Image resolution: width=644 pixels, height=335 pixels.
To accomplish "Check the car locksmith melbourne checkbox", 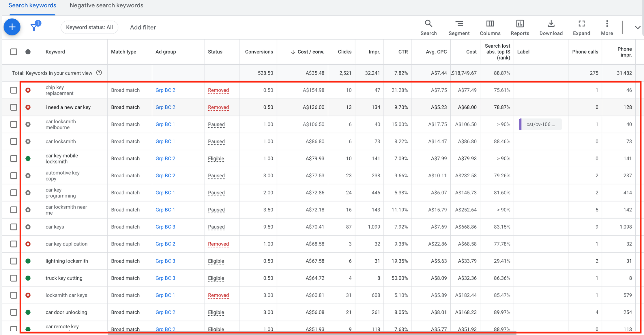I will [14, 124].
